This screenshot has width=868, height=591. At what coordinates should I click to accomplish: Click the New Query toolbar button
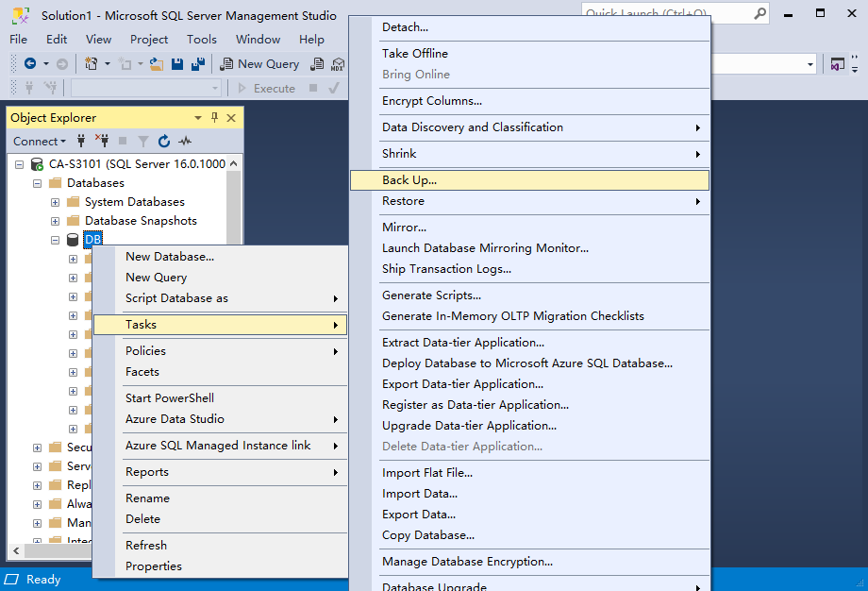tap(259, 64)
